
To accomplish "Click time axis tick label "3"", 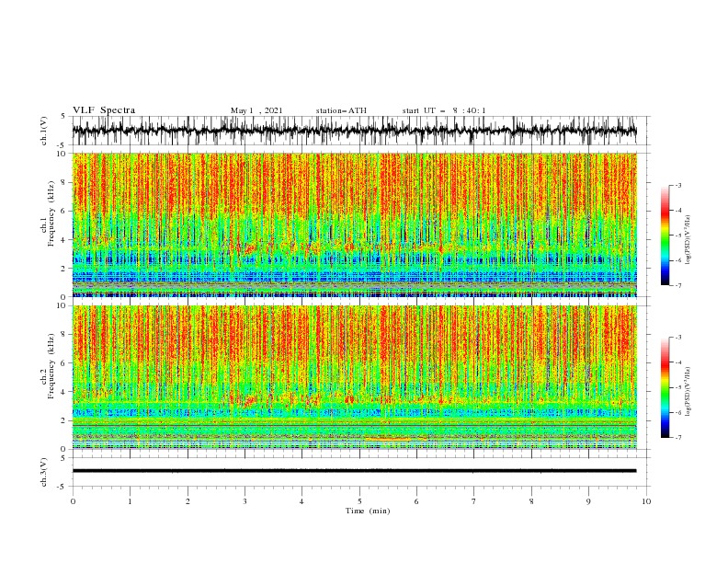I will (x=245, y=501).
